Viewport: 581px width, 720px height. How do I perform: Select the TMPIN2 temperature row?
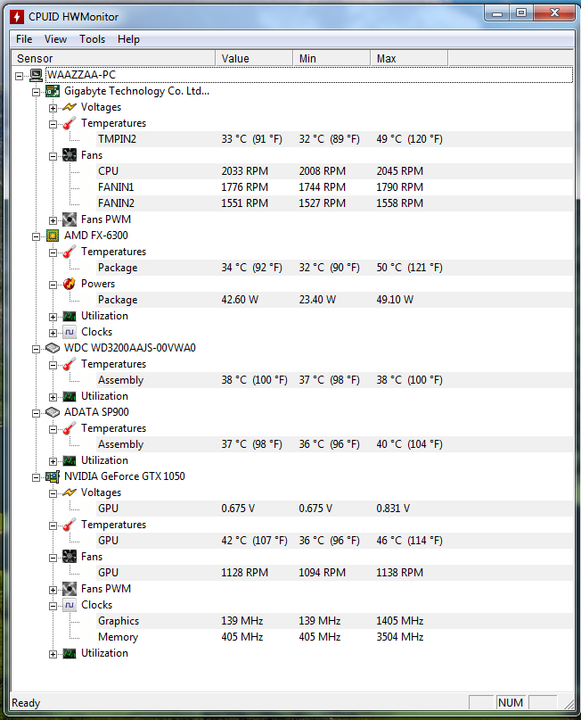coord(292,139)
